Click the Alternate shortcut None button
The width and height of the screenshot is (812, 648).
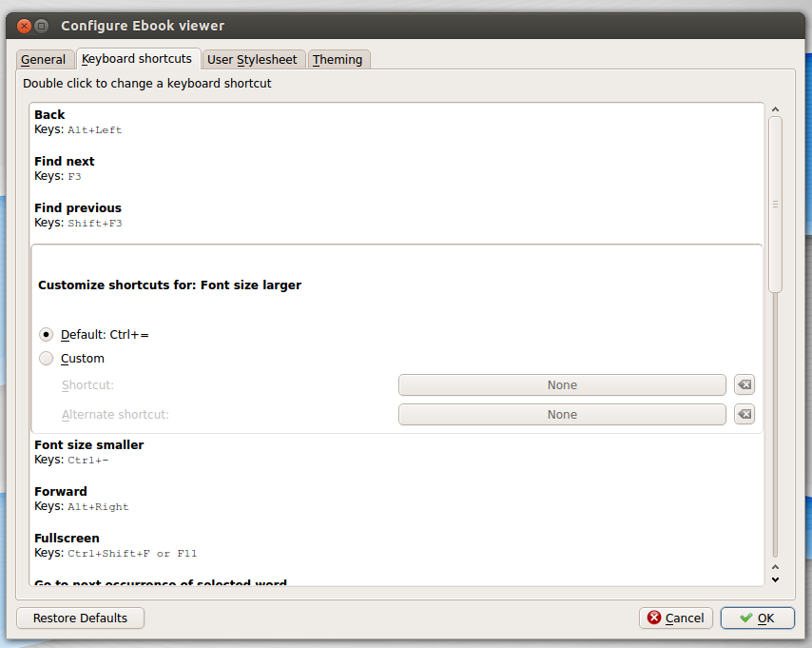click(x=562, y=415)
